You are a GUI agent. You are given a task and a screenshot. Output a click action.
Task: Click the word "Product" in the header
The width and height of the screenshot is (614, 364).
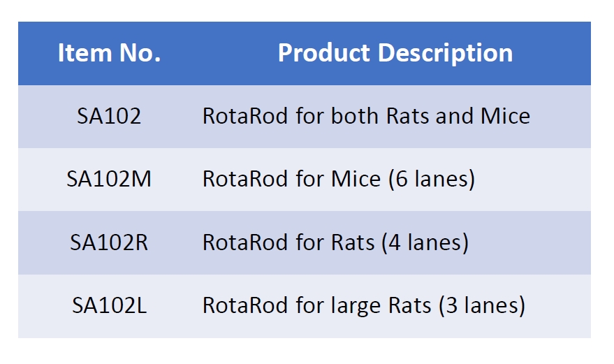319,54
